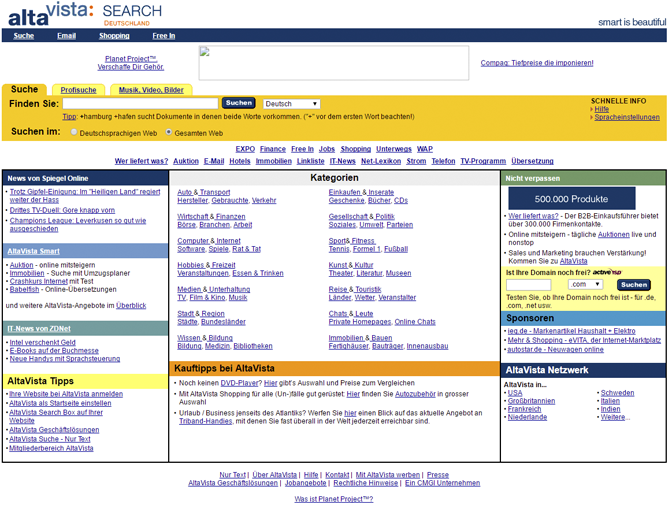The width and height of the screenshot is (668, 510).
Task: Open the Musik, Video, Bilder tab
Action: coord(151,90)
